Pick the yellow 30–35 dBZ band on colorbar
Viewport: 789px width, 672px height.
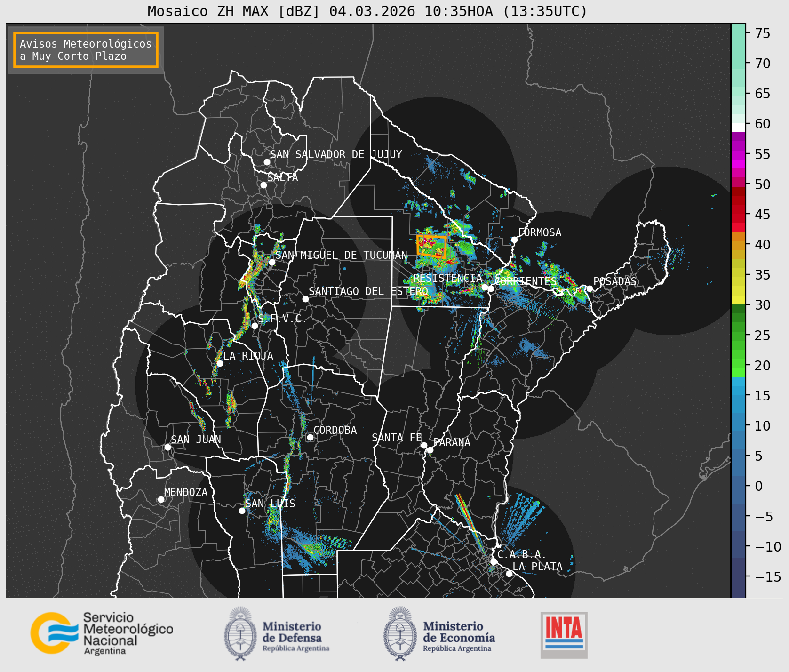point(739,289)
